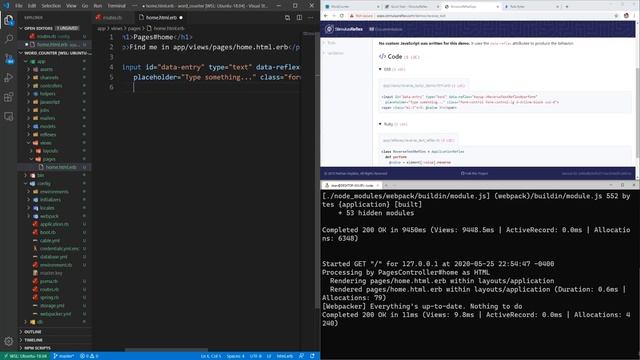This screenshot has height=360, width=640.
Task: Click errors and warnings count in status bar
Action: pos(89,356)
